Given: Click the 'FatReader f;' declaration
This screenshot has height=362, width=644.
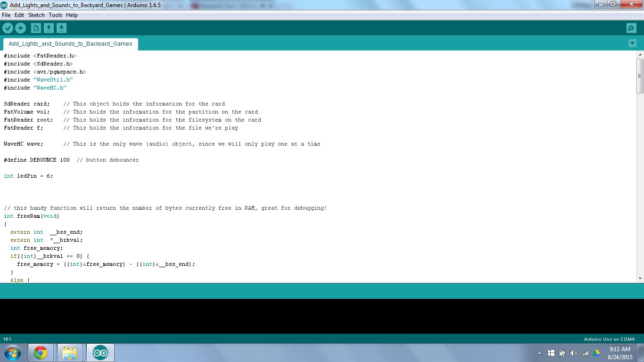Looking at the screenshot, I should tap(23, 128).
